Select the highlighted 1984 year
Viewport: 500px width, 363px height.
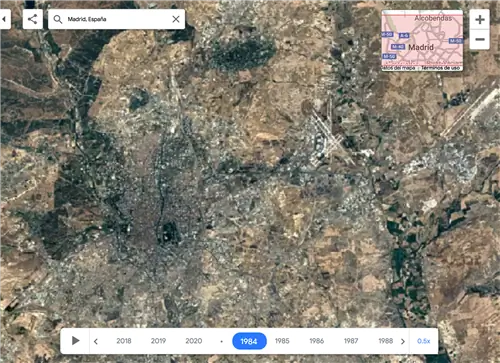(249, 341)
